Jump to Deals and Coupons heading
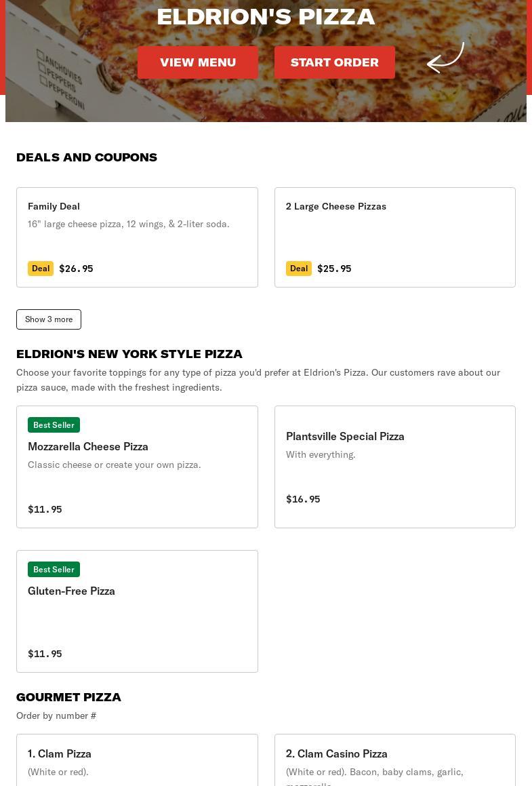The image size is (532, 786). coord(87,157)
